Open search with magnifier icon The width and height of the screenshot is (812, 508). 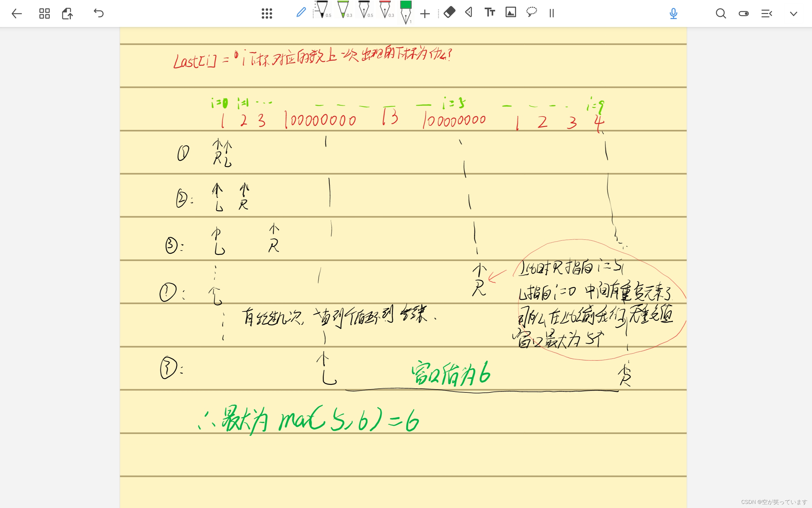721,13
